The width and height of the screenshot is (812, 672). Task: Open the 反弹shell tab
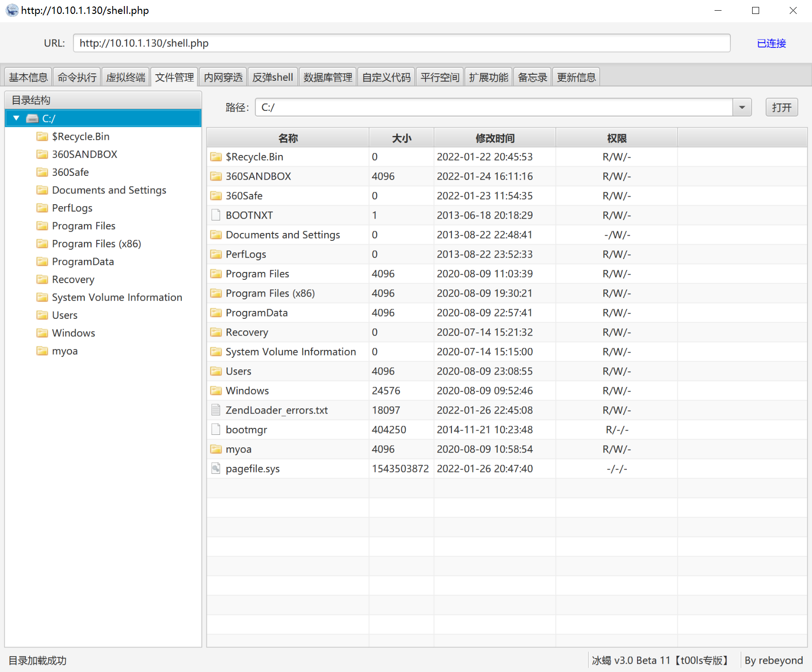point(273,77)
